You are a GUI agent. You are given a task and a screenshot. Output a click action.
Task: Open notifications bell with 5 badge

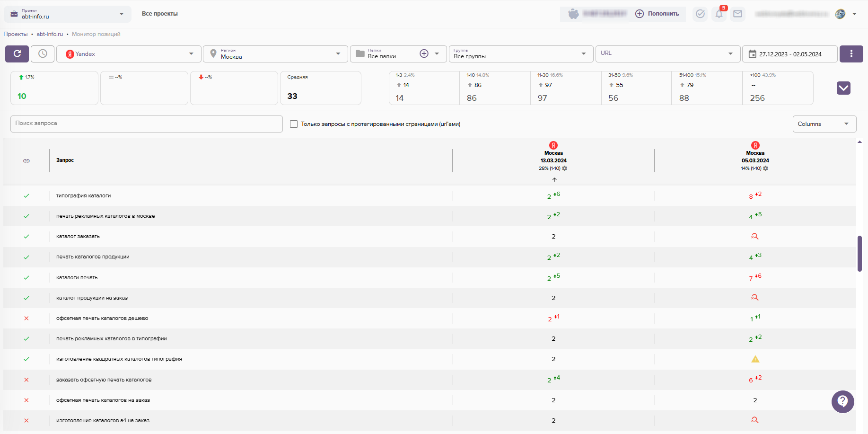point(719,14)
